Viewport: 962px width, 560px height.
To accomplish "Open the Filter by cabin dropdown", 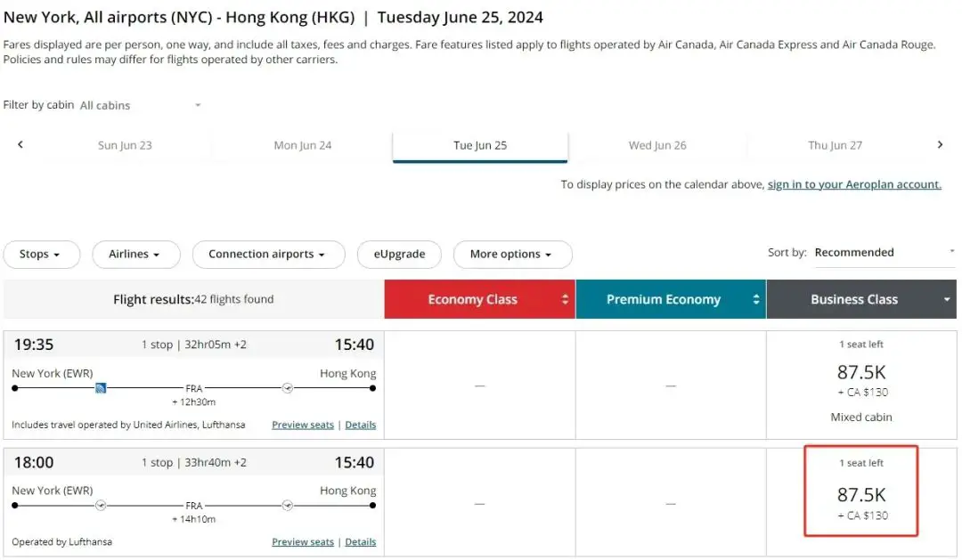I will (x=141, y=105).
